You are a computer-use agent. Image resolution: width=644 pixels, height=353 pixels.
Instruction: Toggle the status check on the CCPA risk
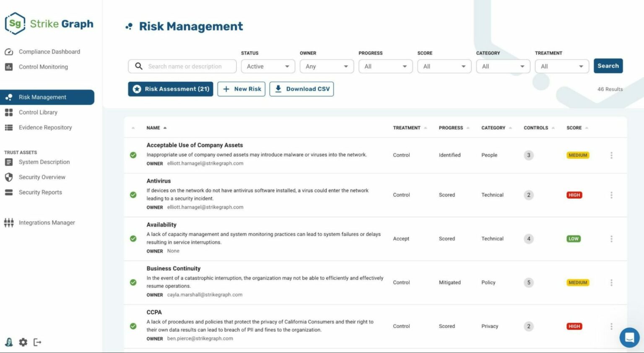[133, 326]
